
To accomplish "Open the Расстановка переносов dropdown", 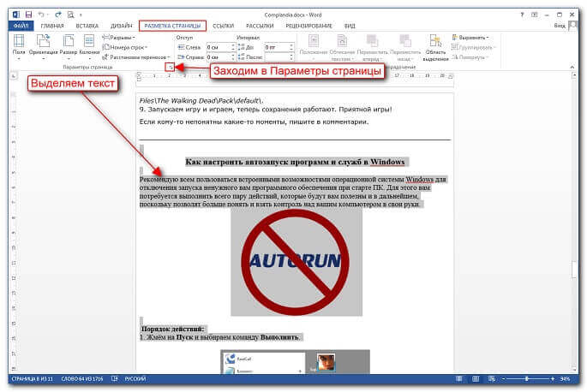I will point(136,57).
